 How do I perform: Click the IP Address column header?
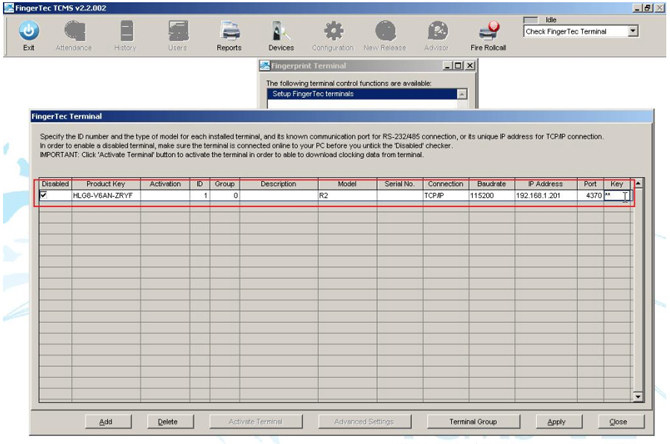[546, 184]
